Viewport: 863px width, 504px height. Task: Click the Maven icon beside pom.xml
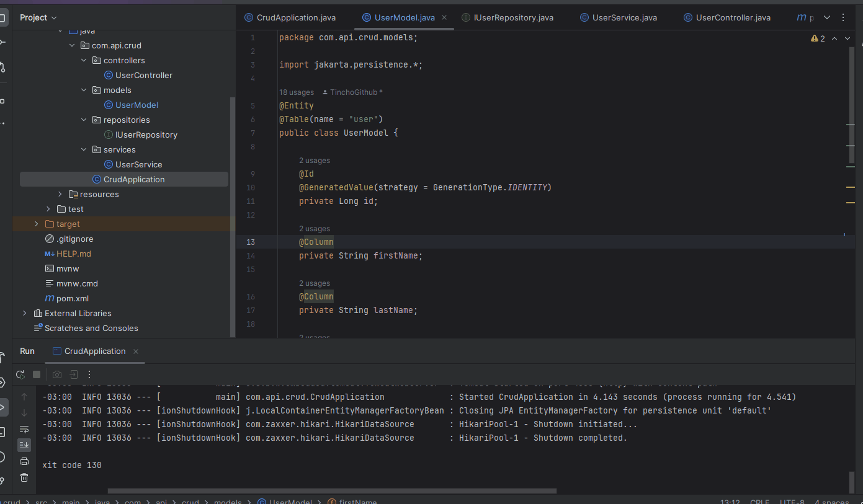[50, 298]
